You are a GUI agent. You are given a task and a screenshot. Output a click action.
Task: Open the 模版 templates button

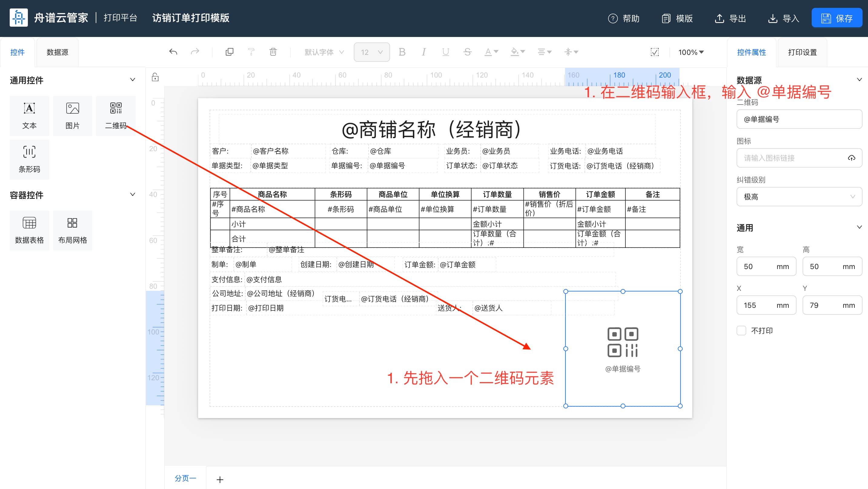pyautogui.click(x=677, y=18)
